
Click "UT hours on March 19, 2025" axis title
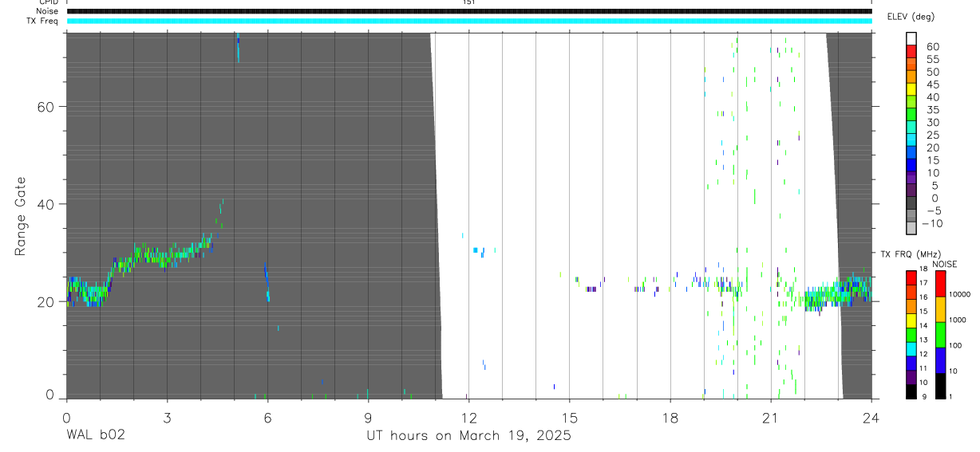pyautogui.click(x=468, y=436)
